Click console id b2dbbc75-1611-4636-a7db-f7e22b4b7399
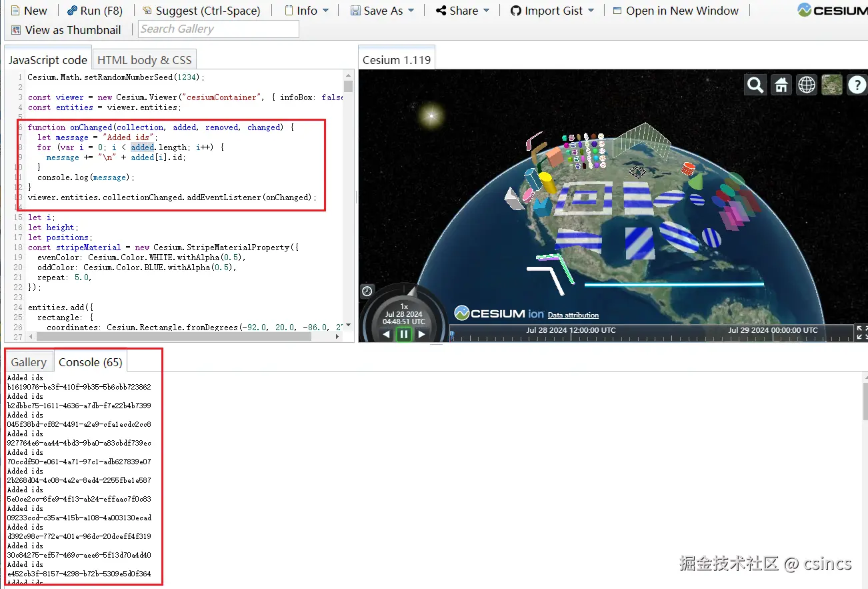This screenshot has width=868, height=589. 79,406
